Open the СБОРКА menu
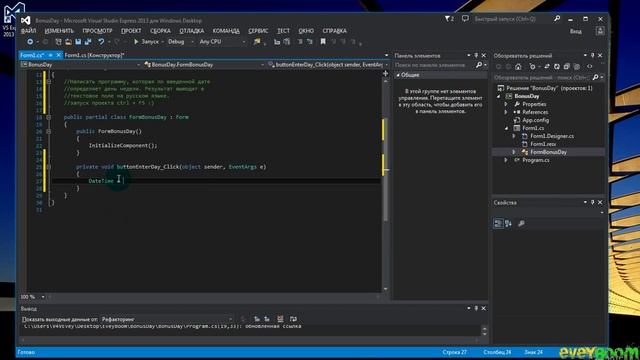 160,31
